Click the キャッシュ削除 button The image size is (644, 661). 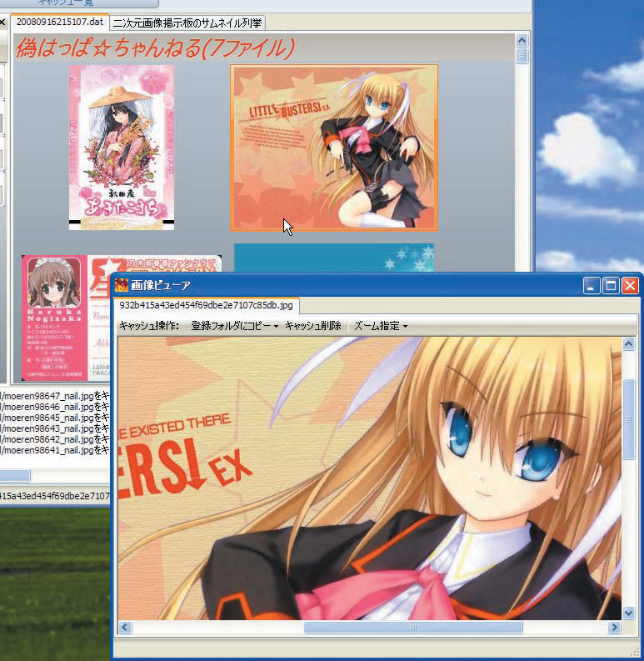pyautogui.click(x=313, y=326)
